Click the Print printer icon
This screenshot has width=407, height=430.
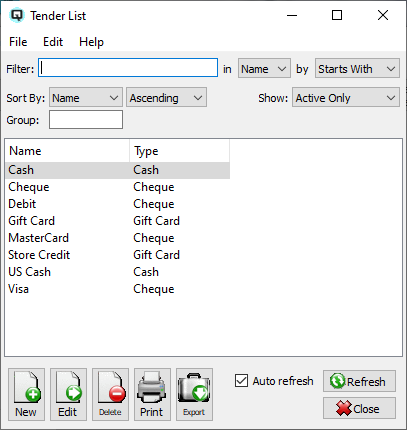pyautogui.click(x=152, y=394)
